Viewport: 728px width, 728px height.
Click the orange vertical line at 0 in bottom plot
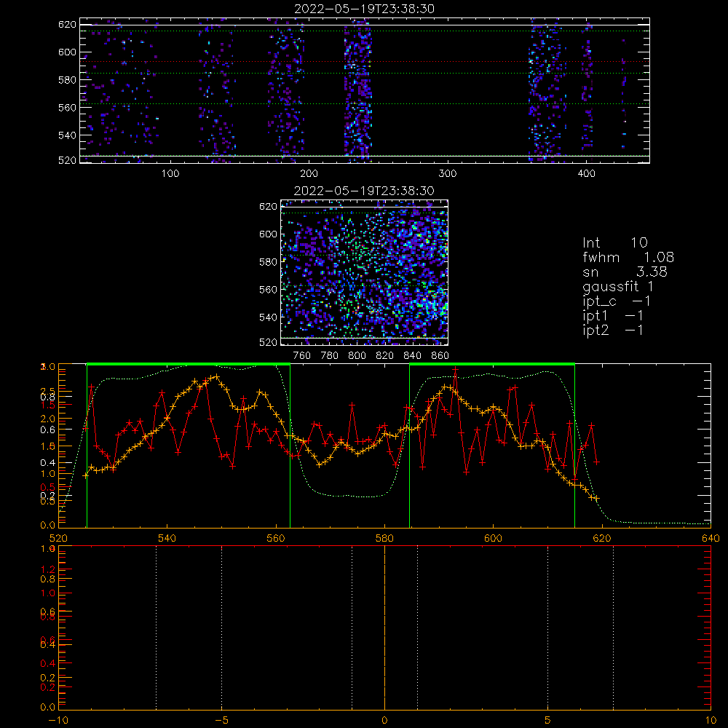pos(384,627)
